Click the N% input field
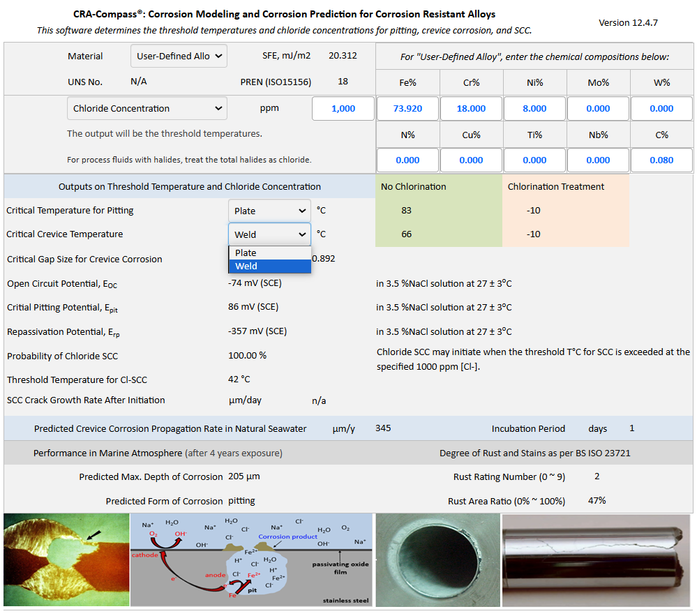 [407, 160]
